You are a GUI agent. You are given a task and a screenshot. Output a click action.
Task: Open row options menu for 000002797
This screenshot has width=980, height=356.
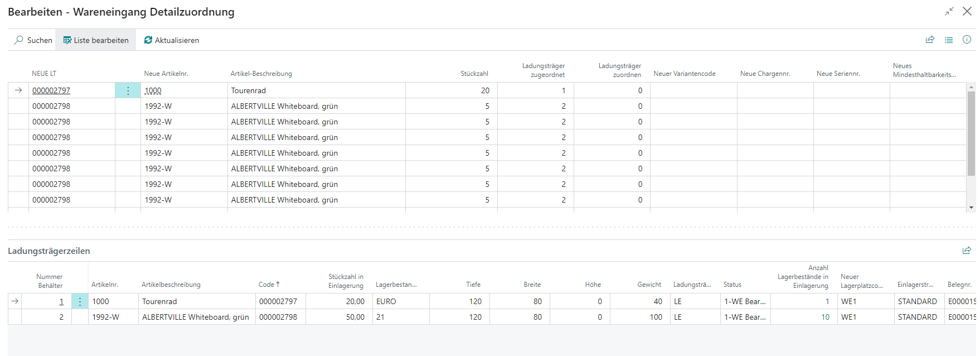128,90
